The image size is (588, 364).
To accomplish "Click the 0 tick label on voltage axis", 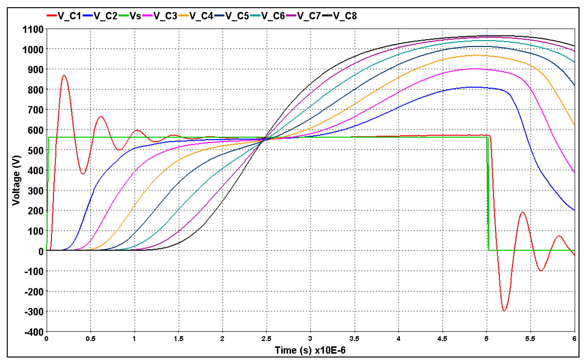I will 41,251.
